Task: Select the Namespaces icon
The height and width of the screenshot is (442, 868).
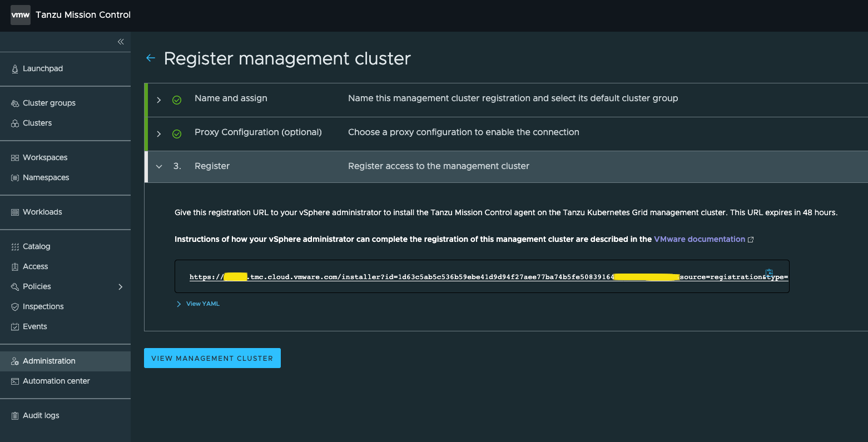Action: (x=14, y=177)
